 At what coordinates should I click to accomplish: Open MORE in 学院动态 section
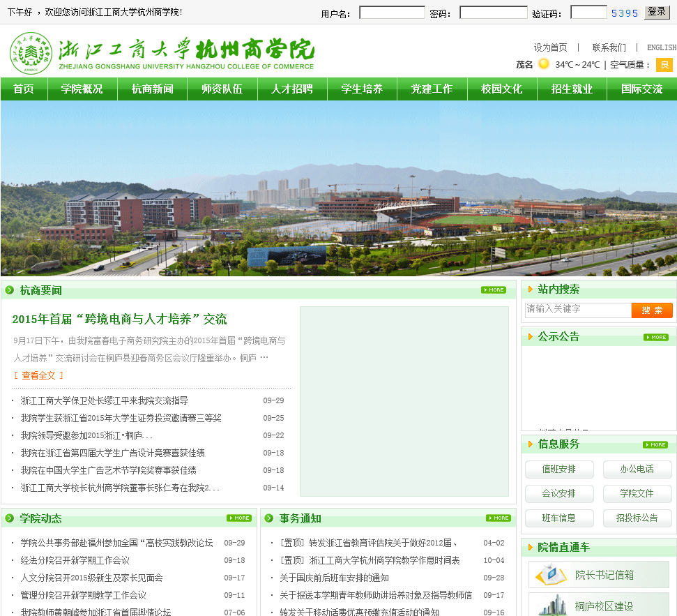[238, 518]
